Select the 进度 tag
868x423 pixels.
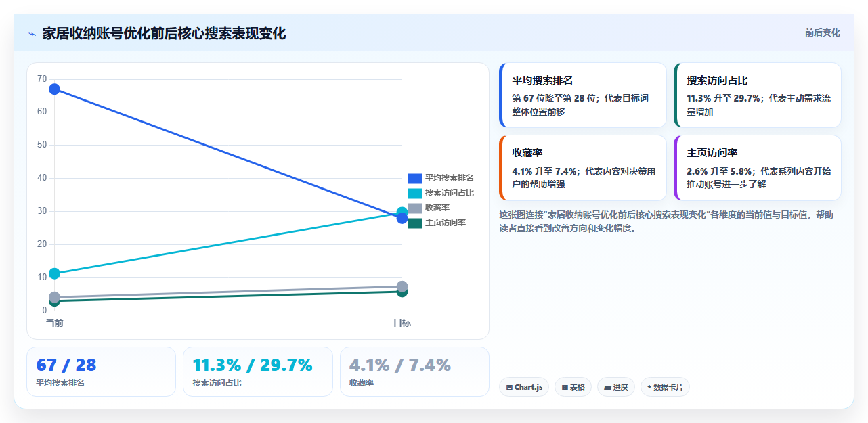click(x=616, y=387)
